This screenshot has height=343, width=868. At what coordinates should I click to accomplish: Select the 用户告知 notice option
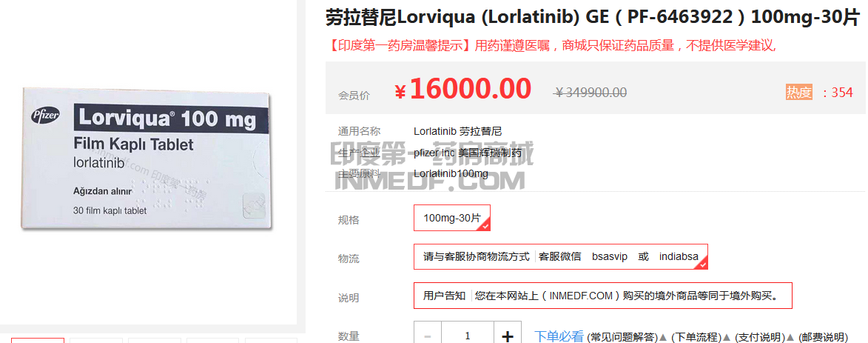pyautogui.click(x=603, y=296)
